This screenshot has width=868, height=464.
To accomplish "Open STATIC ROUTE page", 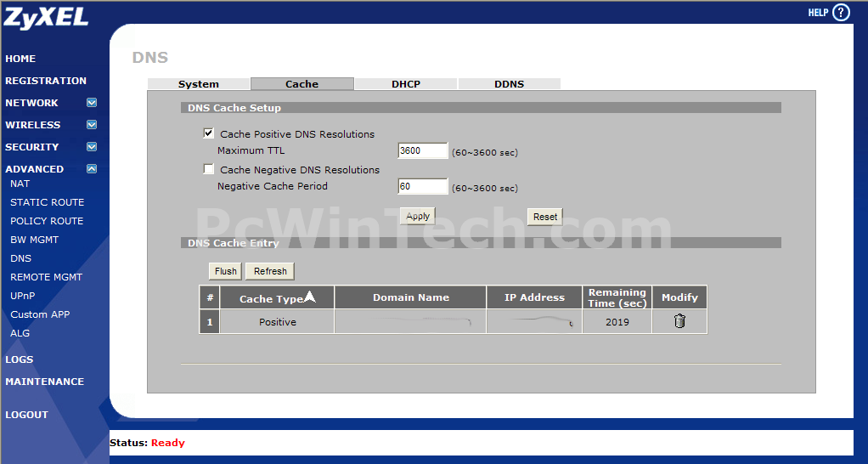I will point(47,202).
